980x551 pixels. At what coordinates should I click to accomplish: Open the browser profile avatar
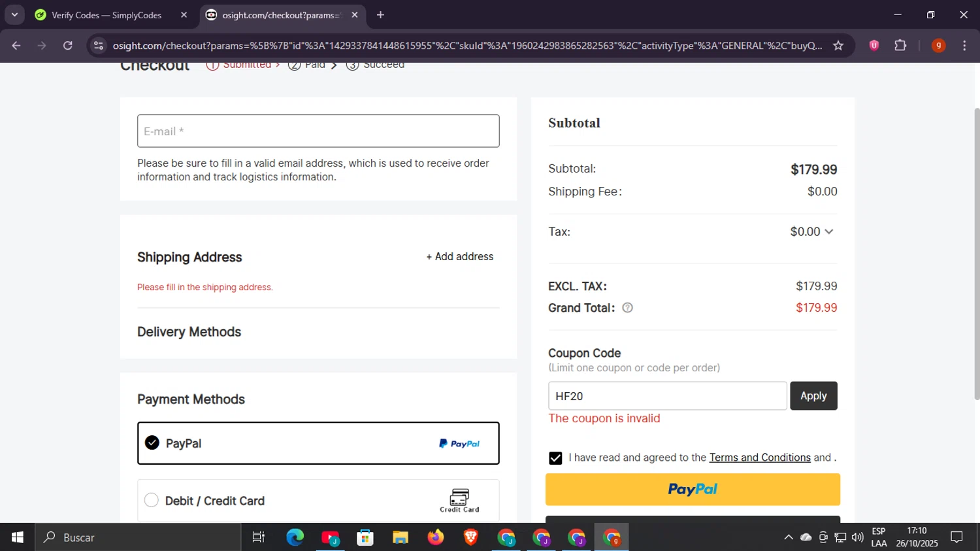pyautogui.click(x=938, y=45)
